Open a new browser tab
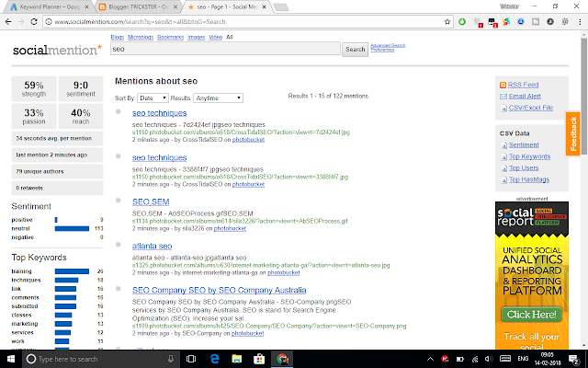This screenshot has width=588, height=368. [281, 6]
